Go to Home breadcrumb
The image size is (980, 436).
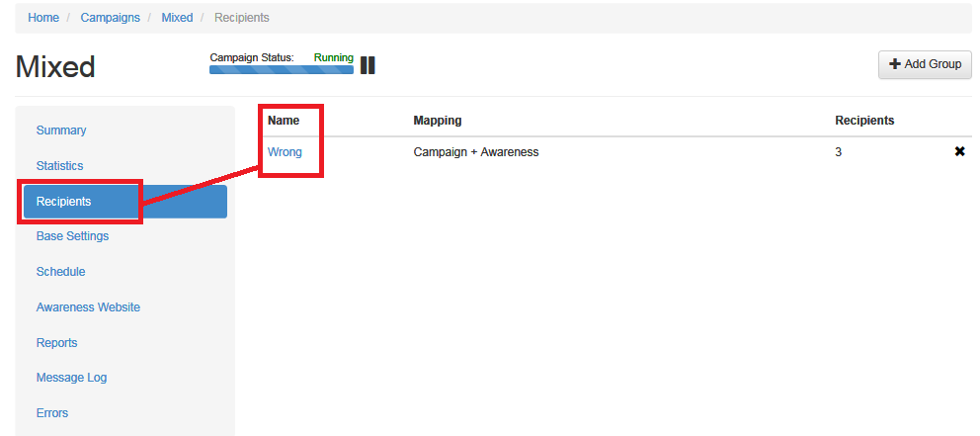(x=43, y=18)
